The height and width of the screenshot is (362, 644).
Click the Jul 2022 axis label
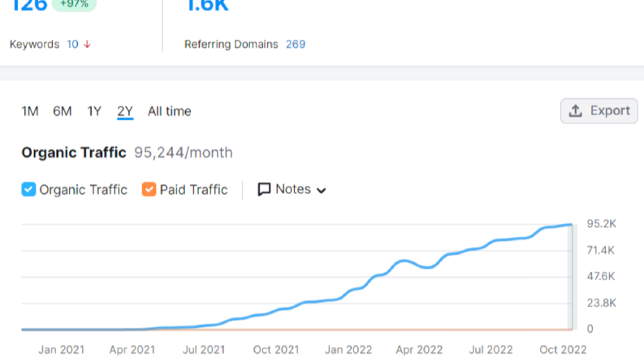click(491, 350)
